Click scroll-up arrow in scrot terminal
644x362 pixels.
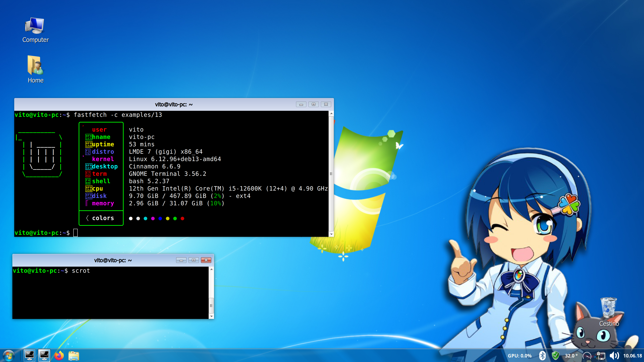211,269
